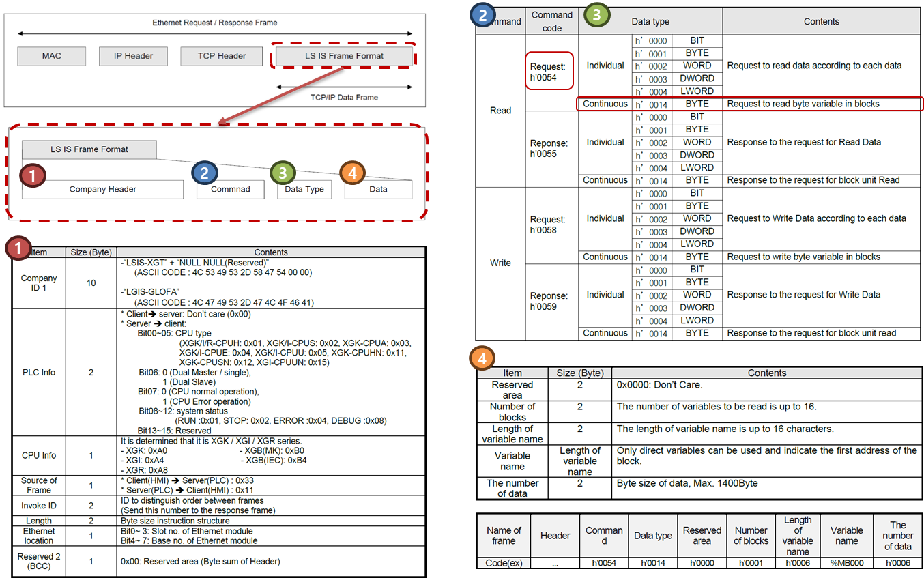Click the Reponse: h'0059 command code cell
Screen dimensions: 924x578
tap(551, 302)
